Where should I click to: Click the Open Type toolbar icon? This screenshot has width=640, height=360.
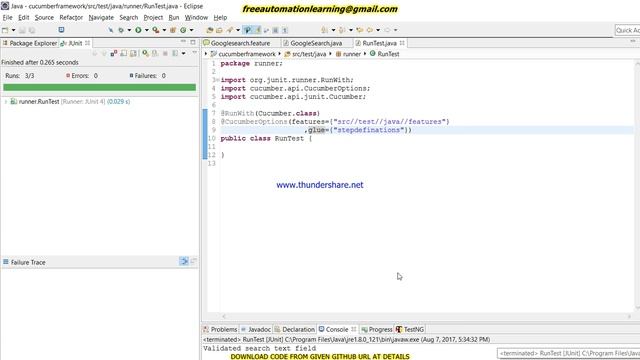[x=209, y=30]
